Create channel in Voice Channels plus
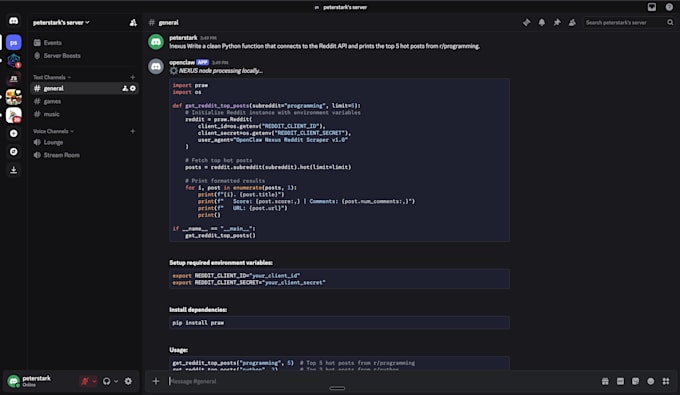 tap(133, 131)
